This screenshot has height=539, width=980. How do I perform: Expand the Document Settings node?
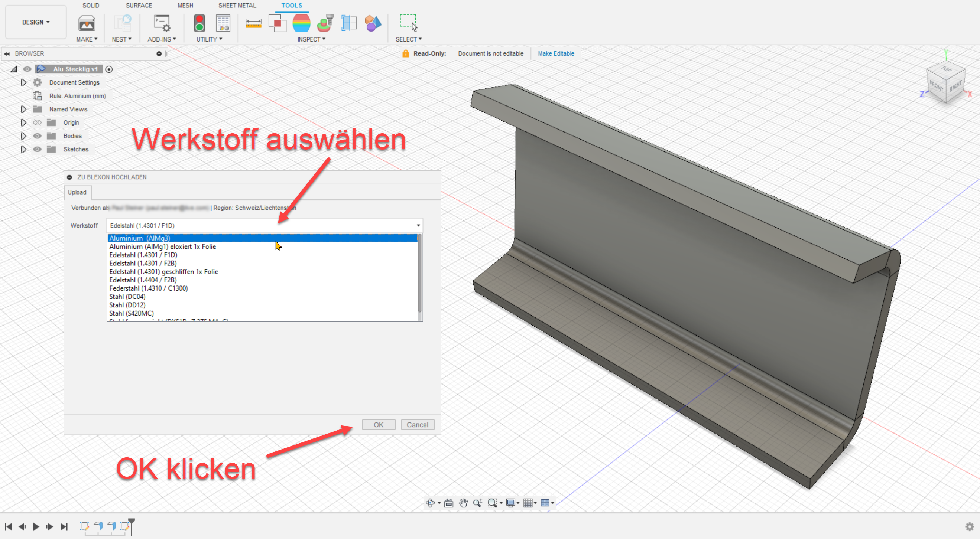point(23,82)
